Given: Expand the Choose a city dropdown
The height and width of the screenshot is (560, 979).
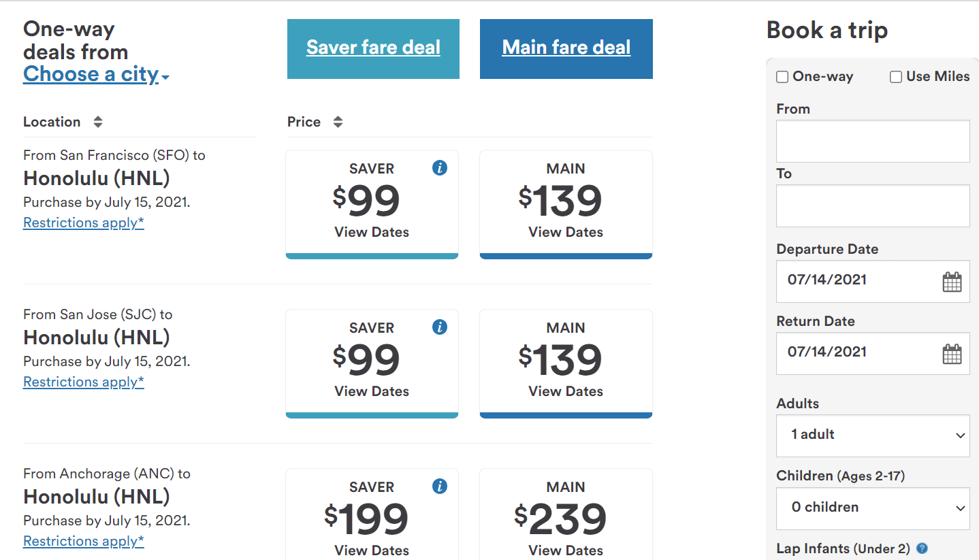Looking at the screenshot, I should coord(96,74).
